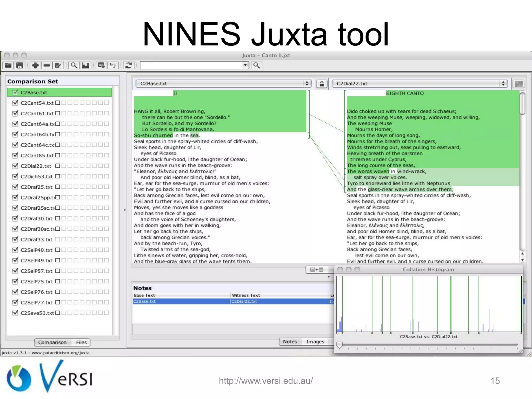
Task: Switch to the Files tab
Action: pyautogui.click(x=81, y=342)
